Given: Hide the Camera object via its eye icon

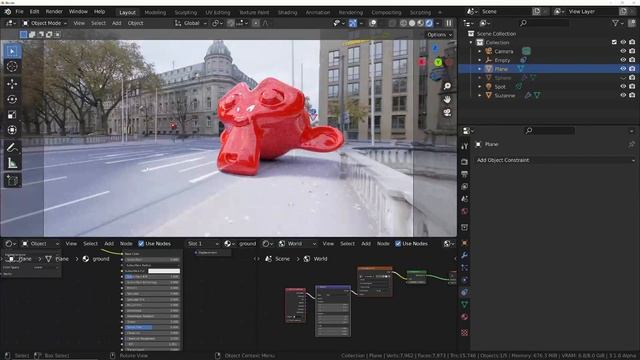Looking at the screenshot, I should [623, 51].
